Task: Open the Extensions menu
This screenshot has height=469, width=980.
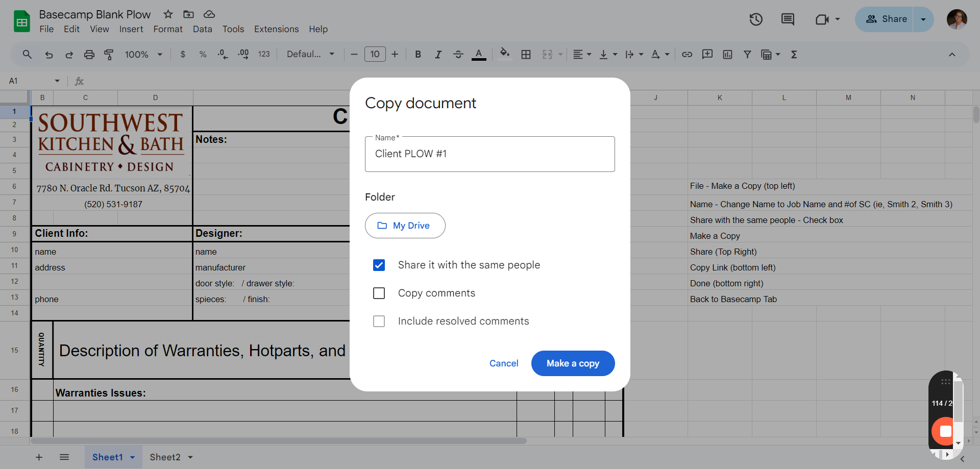Action: 277,29
